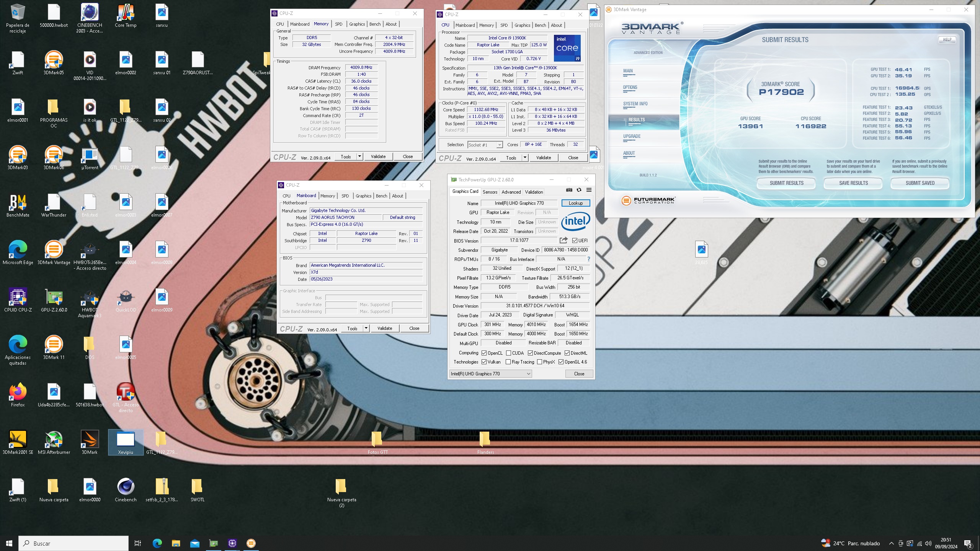The height and width of the screenshot is (551, 980).
Task: Click Bus Interface question mark in GPU-Z
Action: point(589,259)
